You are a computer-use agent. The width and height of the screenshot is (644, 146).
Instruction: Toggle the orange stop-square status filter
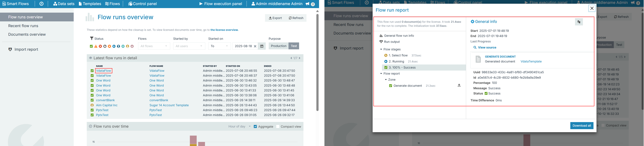[x=109, y=46]
